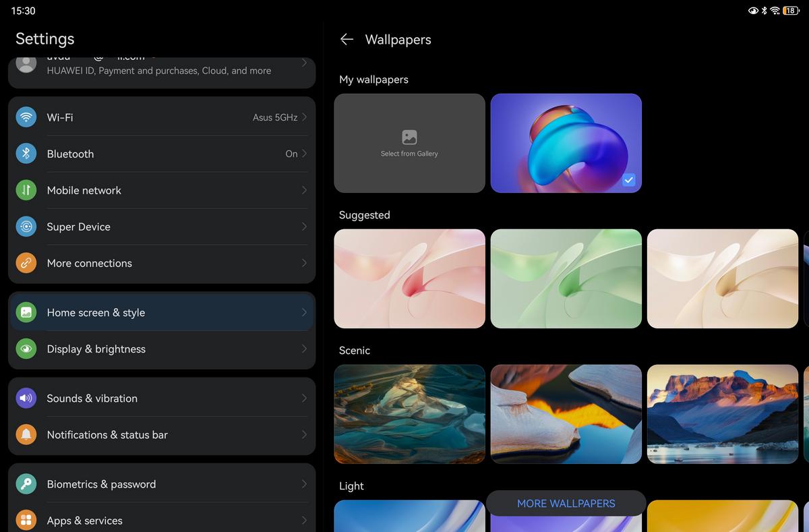This screenshot has height=532, width=809.
Task: Select the teal glacier Scenic wallpaper
Action: click(410, 415)
